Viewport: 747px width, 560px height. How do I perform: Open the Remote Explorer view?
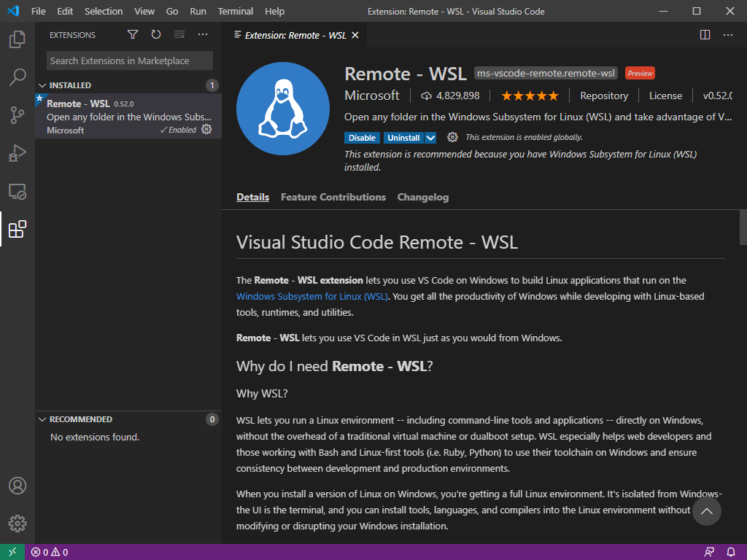pyautogui.click(x=18, y=191)
